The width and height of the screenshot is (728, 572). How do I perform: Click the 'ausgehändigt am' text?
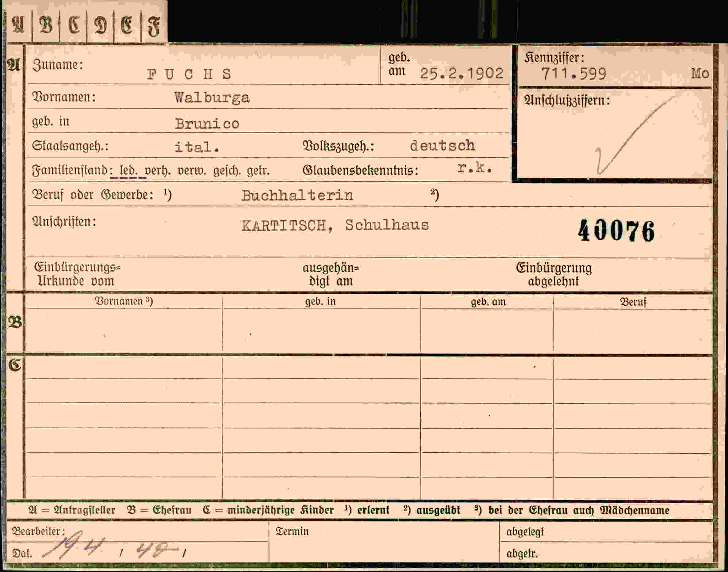[331, 274]
